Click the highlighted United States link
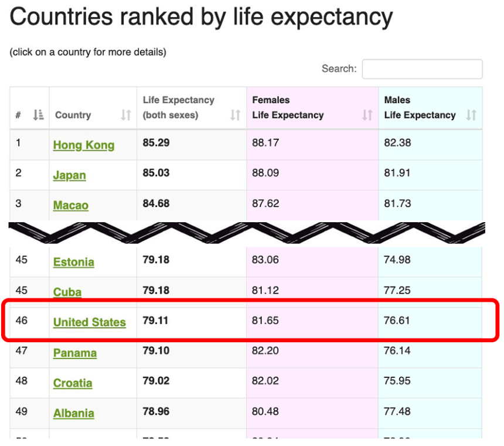The width and height of the screenshot is (504, 446). click(x=89, y=322)
